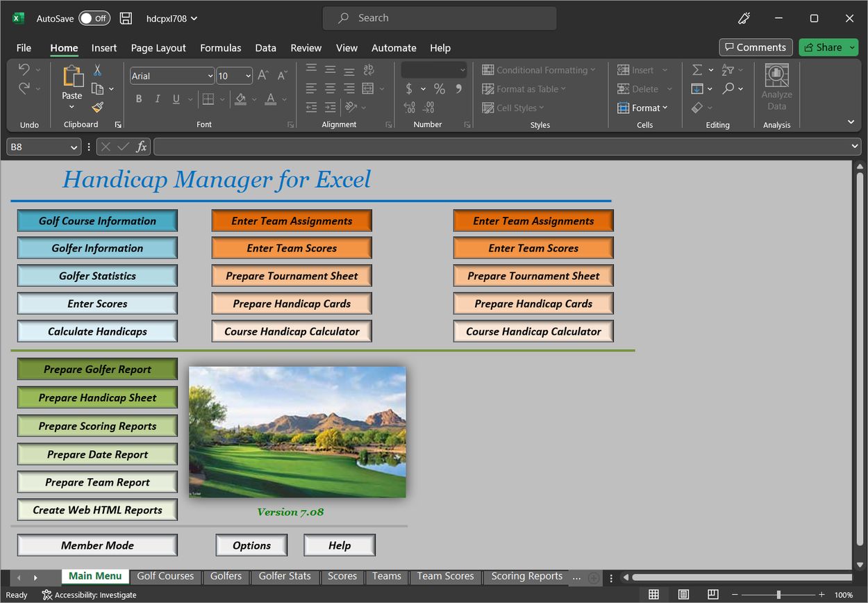This screenshot has height=603, width=868.
Task: Switch to Page Layout view in status bar
Action: point(683,595)
